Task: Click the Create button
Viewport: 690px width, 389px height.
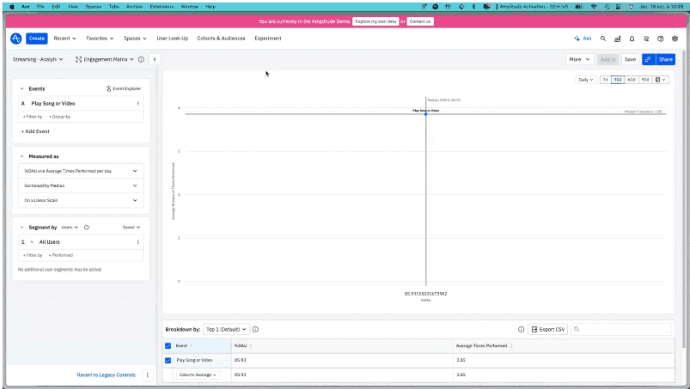Action: pos(37,39)
